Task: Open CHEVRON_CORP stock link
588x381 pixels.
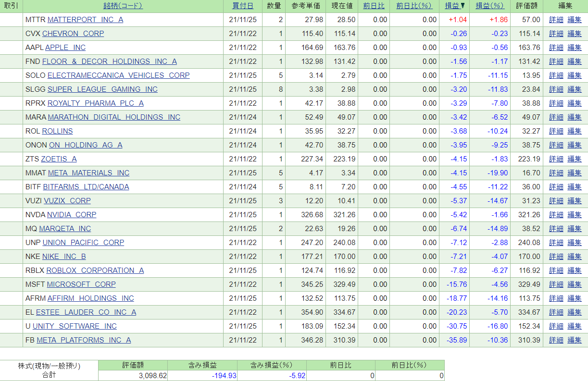Action: coord(73,34)
